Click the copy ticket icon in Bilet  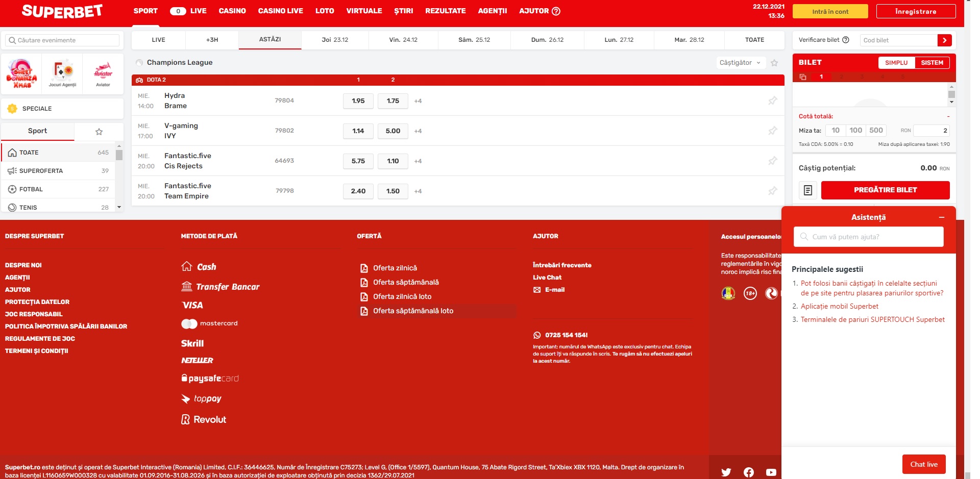803,77
